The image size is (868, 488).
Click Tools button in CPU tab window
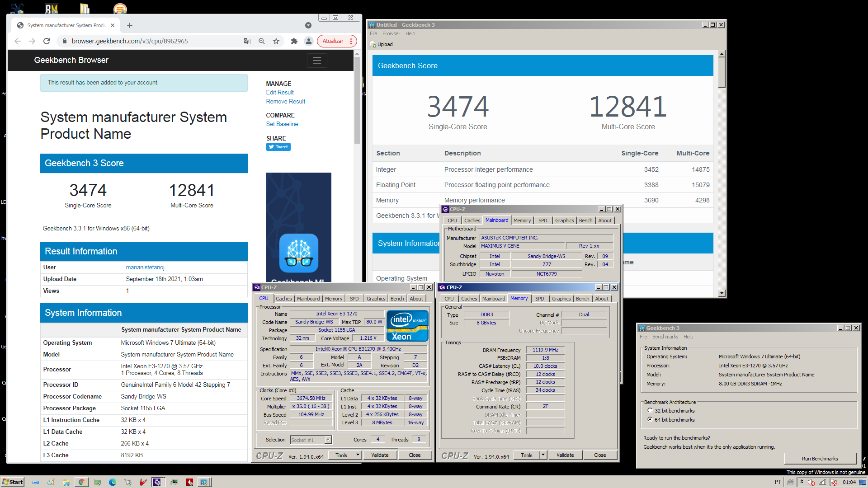(x=341, y=455)
